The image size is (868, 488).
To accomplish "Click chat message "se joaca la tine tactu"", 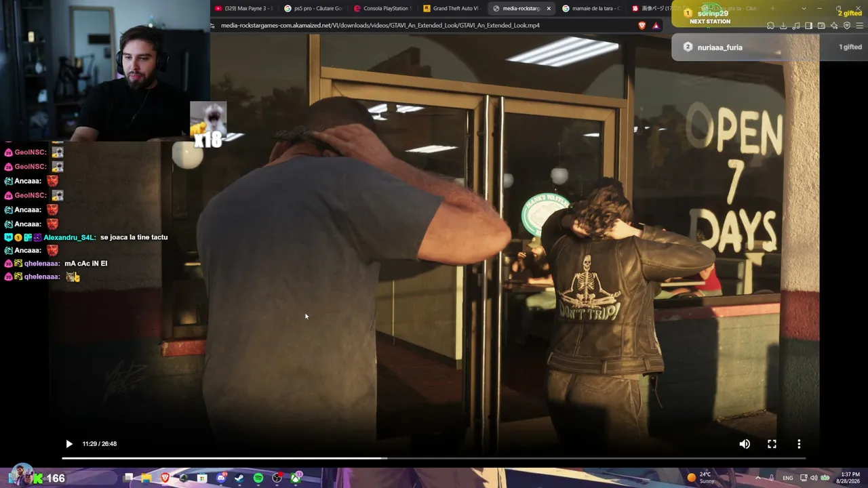I will (134, 237).
